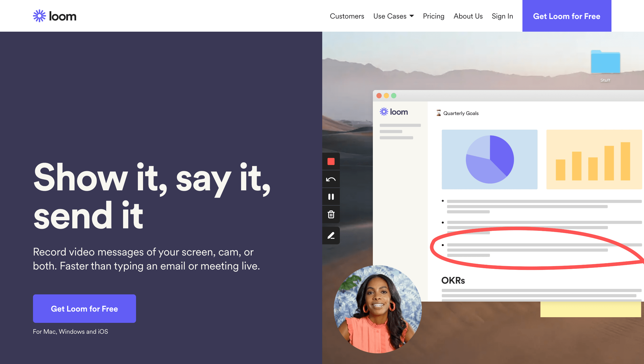
Task: Click the pie chart thumbnail
Action: pyautogui.click(x=489, y=159)
